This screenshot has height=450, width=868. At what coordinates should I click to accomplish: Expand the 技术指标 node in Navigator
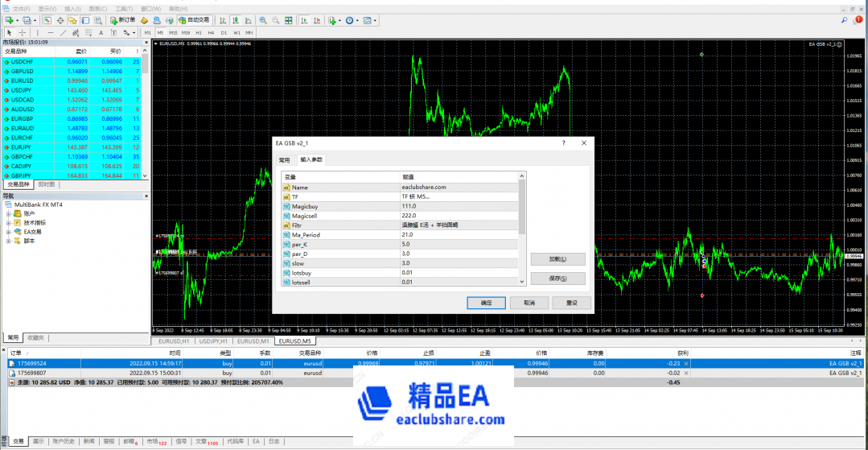[9, 222]
